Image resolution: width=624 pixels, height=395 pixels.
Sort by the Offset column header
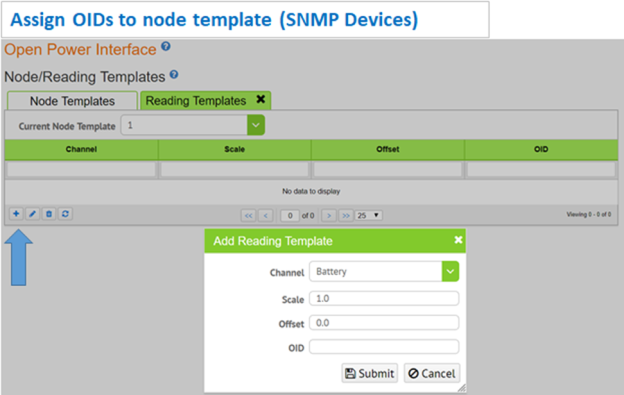388,149
